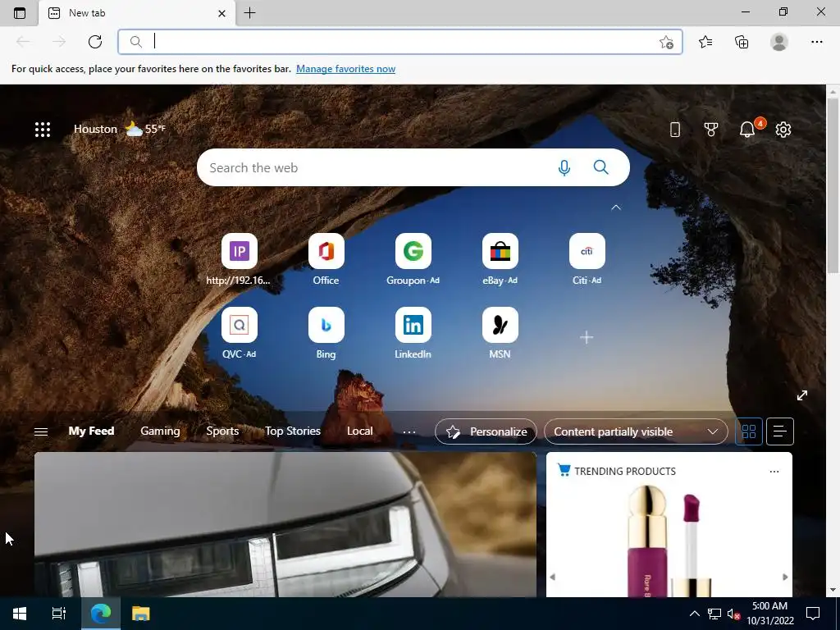Switch feed to grid view
This screenshot has width=840, height=630.
[x=748, y=431]
